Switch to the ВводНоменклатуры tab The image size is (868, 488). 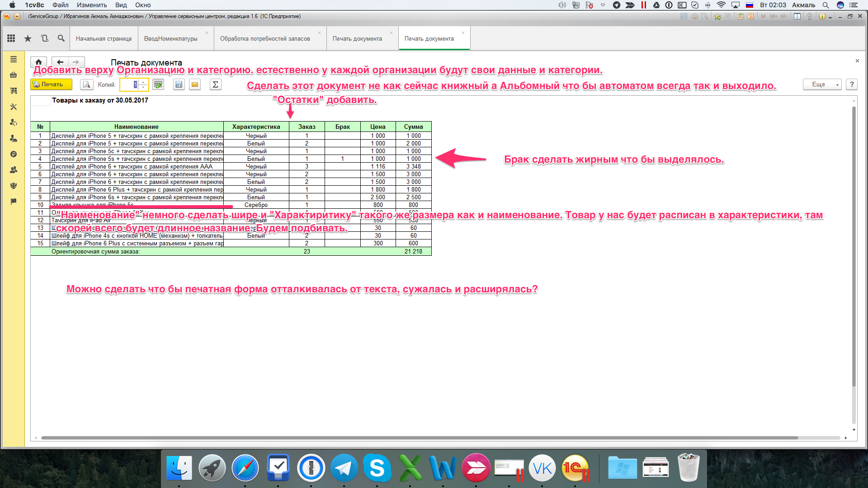point(171,39)
